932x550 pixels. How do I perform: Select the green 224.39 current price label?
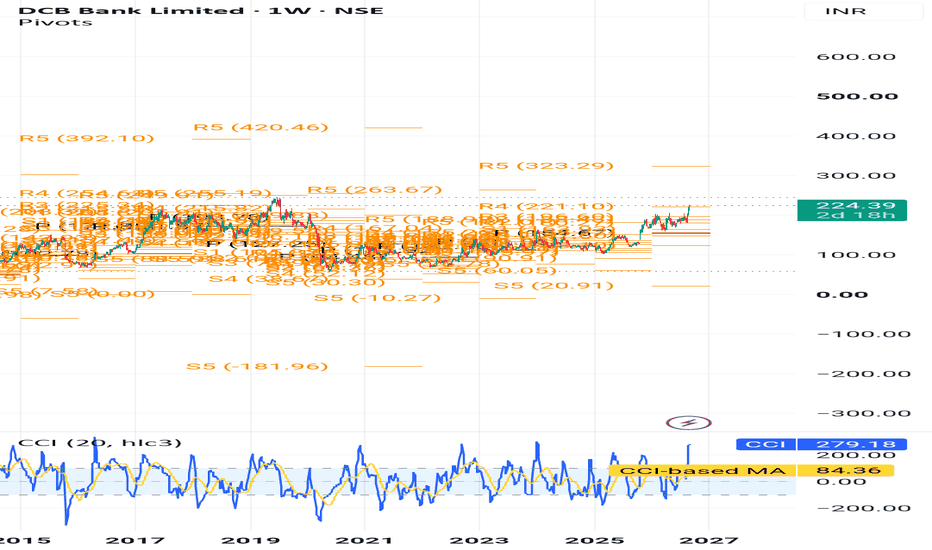(852, 210)
